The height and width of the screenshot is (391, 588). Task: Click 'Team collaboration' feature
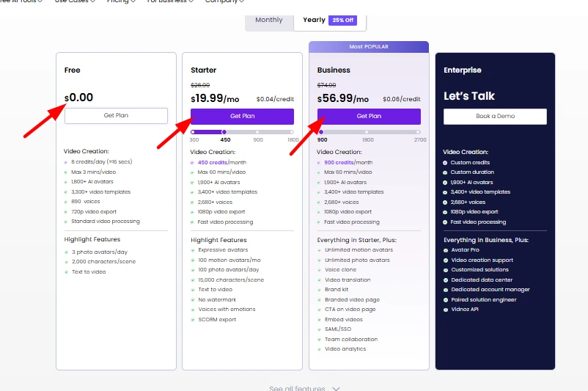click(x=351, y=339)
